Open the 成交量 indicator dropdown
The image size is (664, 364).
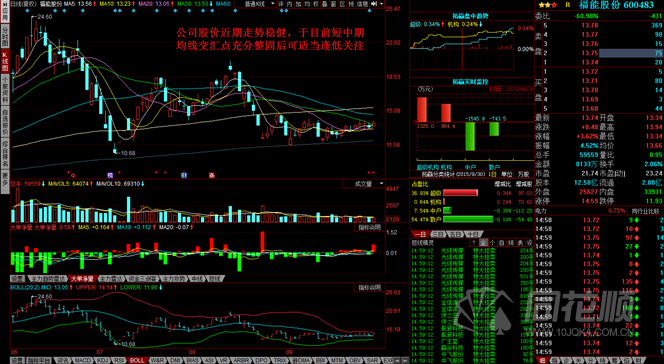(364, 184)
